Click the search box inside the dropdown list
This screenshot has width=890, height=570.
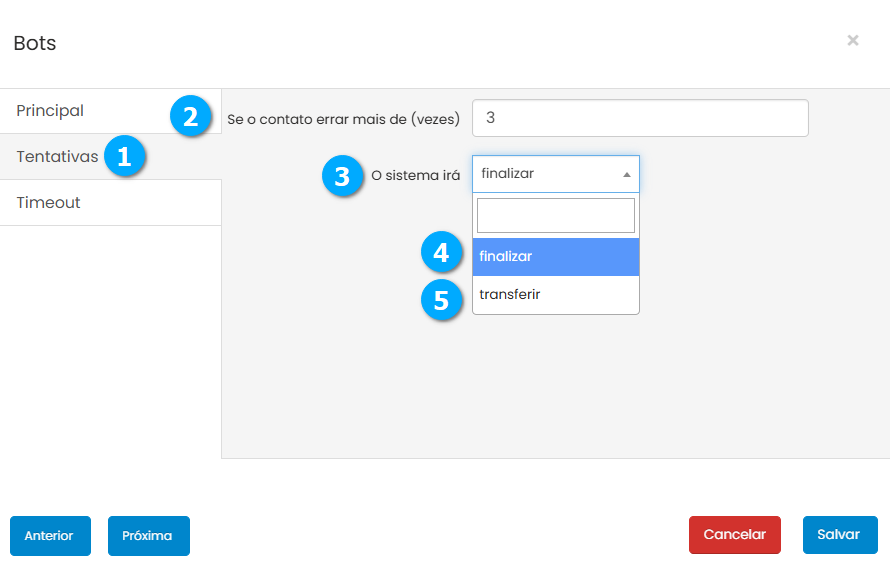(x=555, y=216)
